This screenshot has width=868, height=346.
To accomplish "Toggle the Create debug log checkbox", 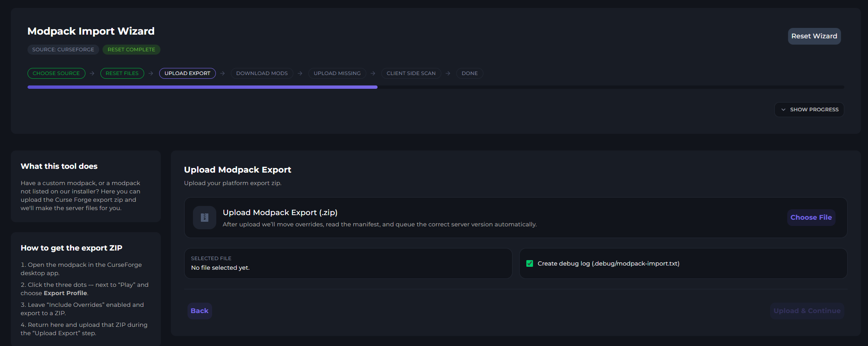I will [x=530, y=263].
